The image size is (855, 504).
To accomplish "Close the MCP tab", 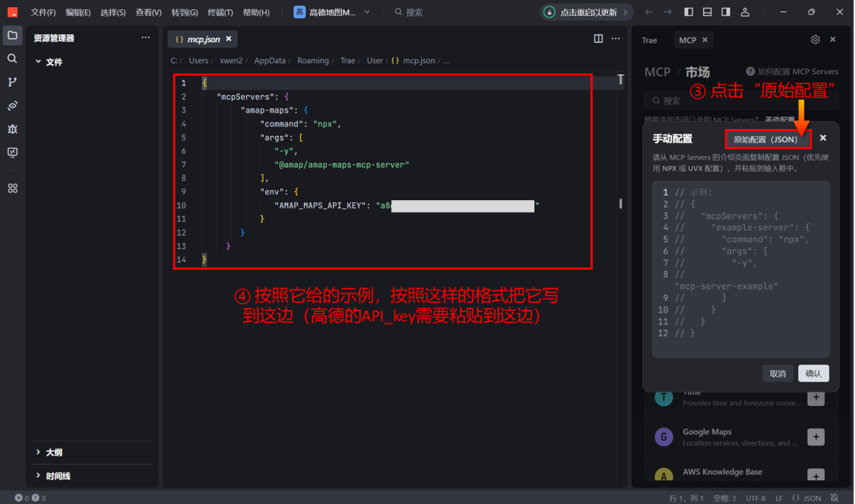I will [705, 40].
